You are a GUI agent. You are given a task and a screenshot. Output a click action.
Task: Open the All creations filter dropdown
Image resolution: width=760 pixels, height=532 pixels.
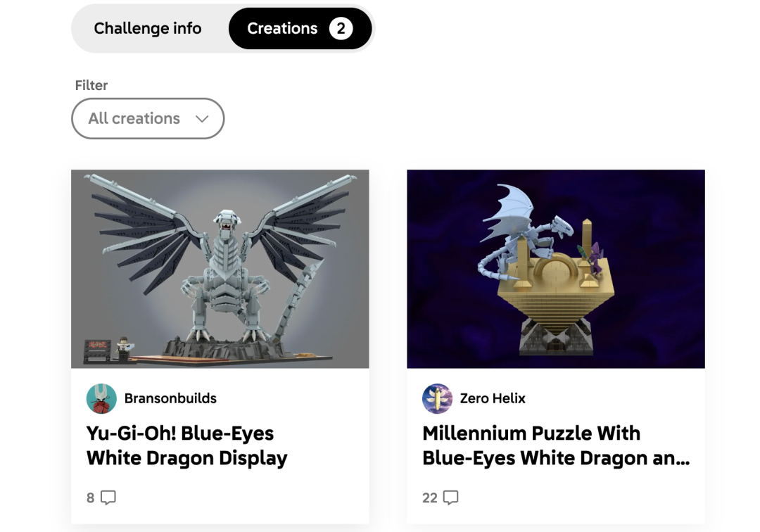point(148,118)
